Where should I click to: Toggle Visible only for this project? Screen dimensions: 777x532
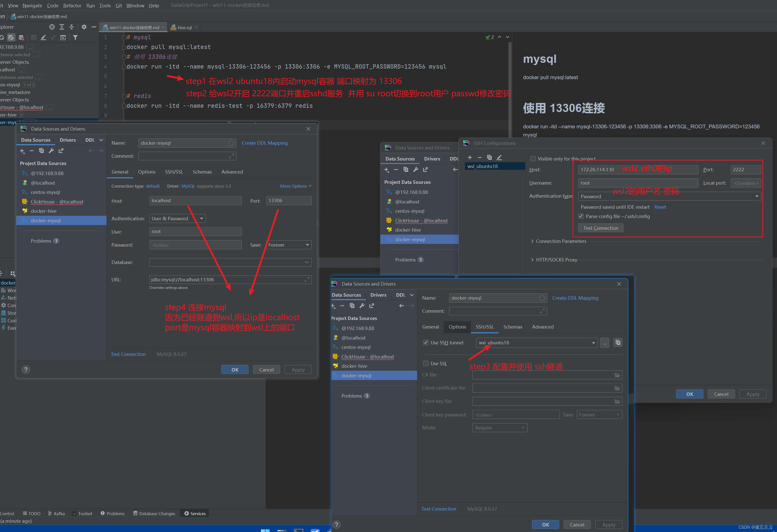tap(533, 158)
